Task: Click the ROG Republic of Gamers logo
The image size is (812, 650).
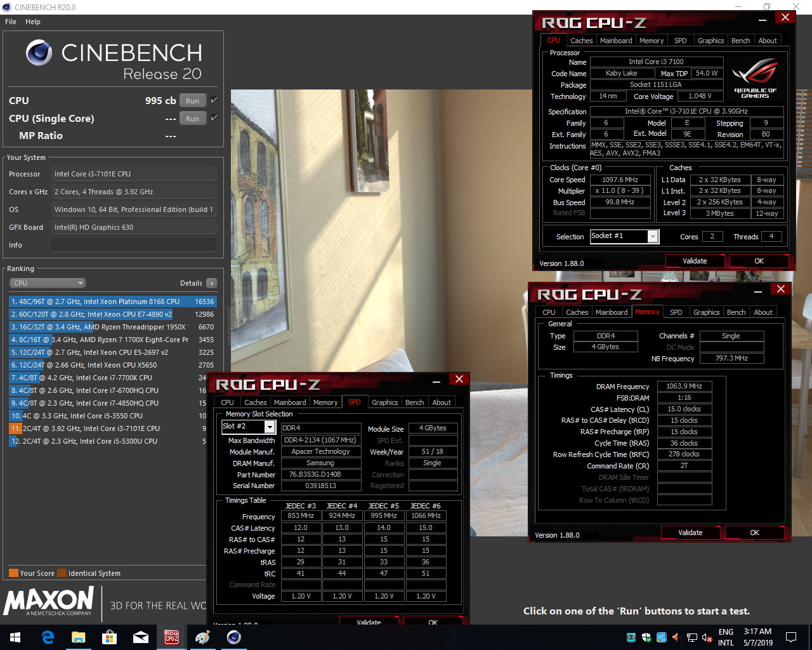Action: point(755,78)
